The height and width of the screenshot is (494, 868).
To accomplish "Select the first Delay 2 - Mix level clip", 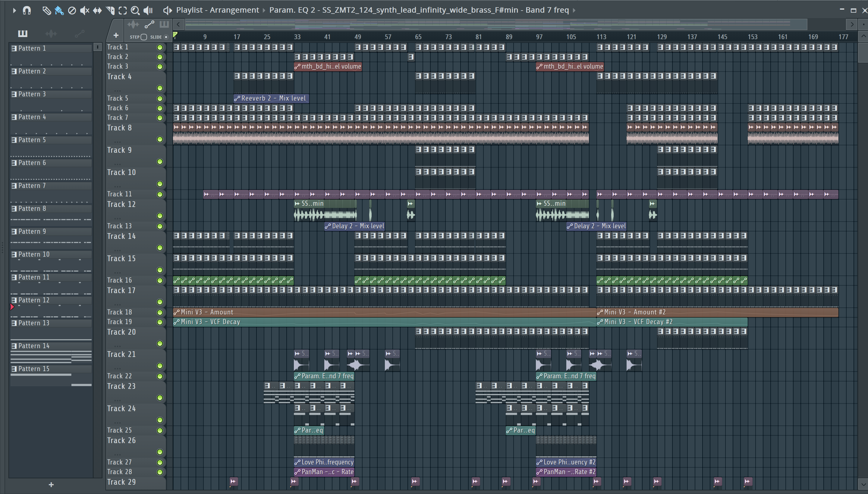I will [x=354, y=226].
